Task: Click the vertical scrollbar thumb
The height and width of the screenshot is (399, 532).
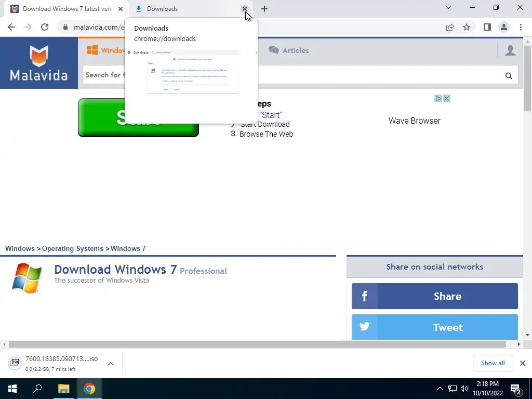Action: [x=527, y=78]
